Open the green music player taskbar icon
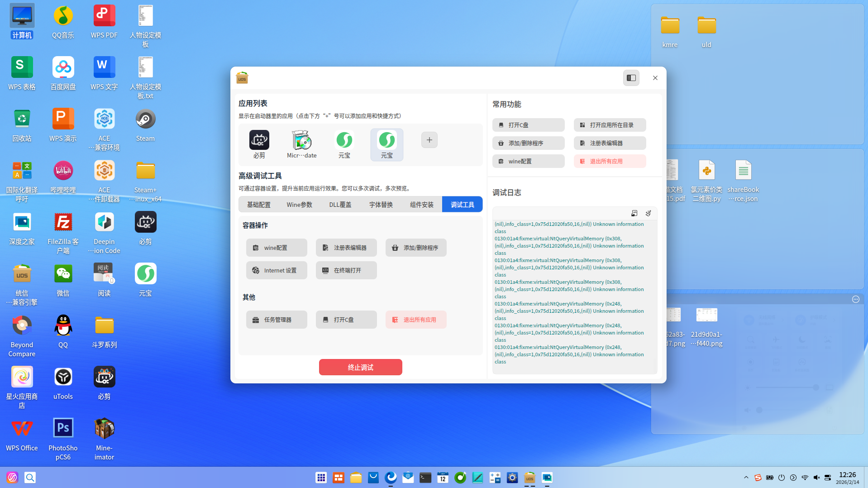 click(460, 478)
